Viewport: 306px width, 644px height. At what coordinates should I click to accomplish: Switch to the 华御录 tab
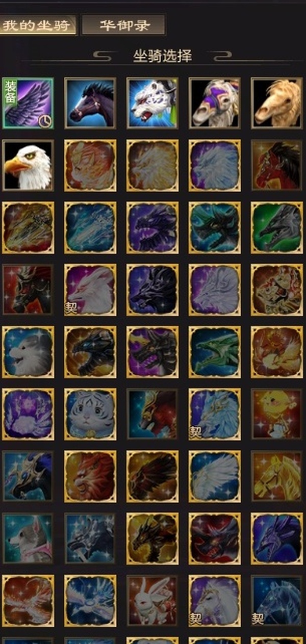[x=124, y=25]
